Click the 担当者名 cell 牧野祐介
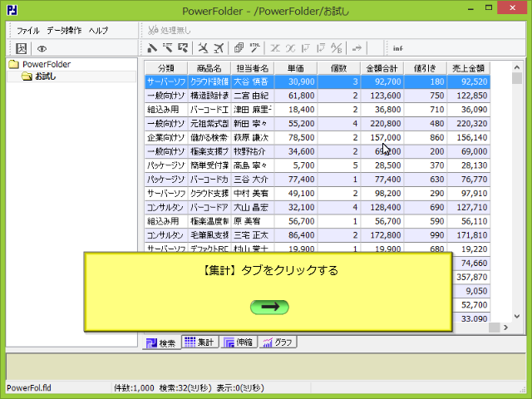The image size is (532, 399). point(253,151)
